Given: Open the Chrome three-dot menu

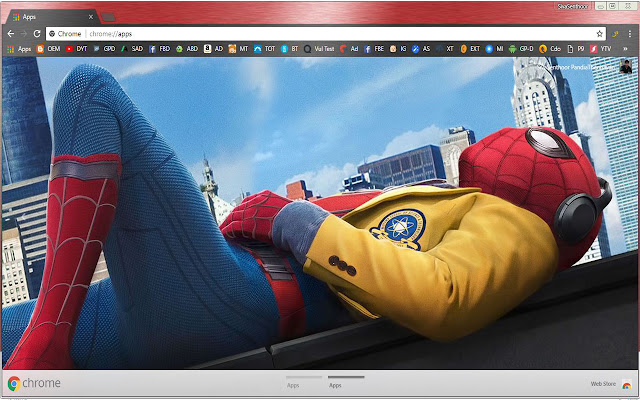Looking at the screenshot, I should point(630,34).
